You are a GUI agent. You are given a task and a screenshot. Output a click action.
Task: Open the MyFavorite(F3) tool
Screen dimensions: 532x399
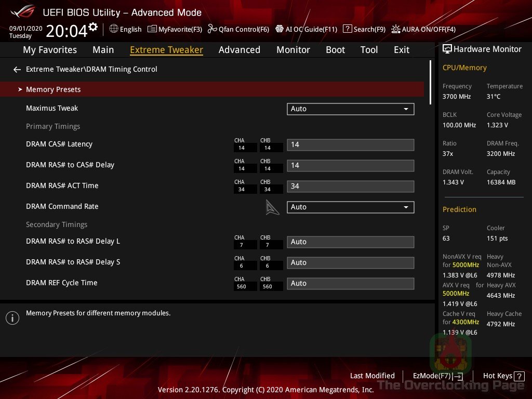[x=175, y=30]
